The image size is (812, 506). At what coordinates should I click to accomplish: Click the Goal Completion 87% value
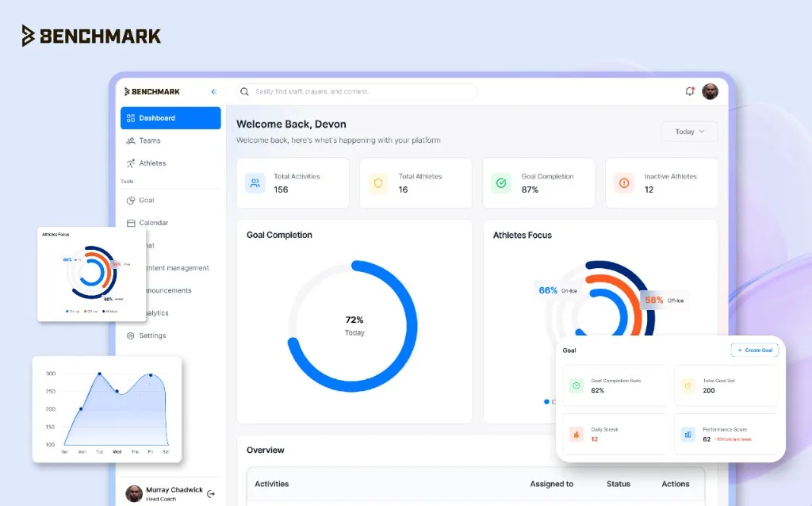click(530, 190)
